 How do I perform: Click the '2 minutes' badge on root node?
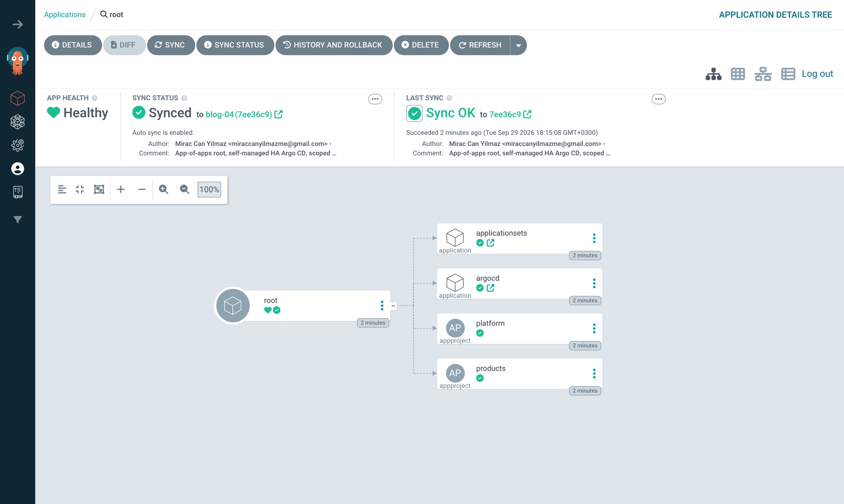point(373,323)
